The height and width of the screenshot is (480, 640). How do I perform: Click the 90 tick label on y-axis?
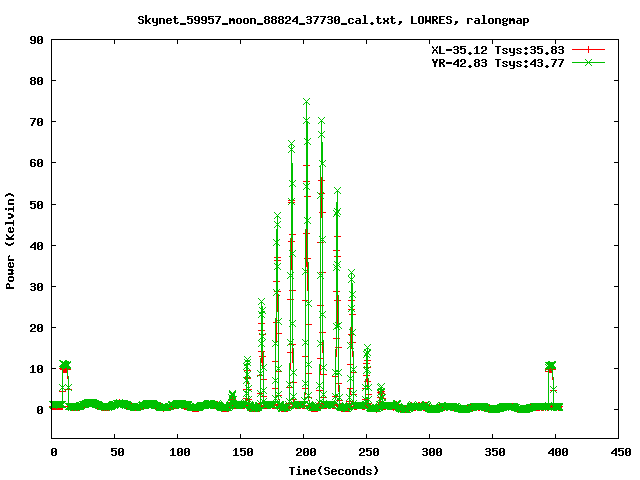tap(37, 40)
